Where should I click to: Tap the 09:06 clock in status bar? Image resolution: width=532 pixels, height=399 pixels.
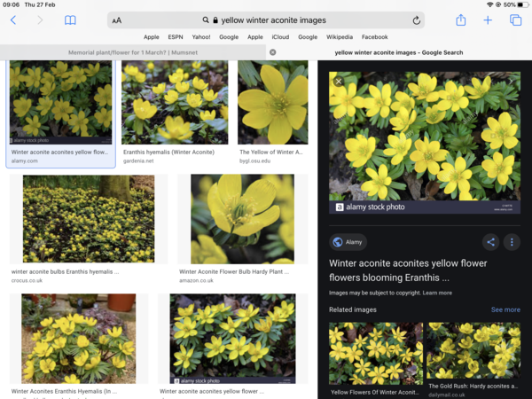(x=12, y=4)
